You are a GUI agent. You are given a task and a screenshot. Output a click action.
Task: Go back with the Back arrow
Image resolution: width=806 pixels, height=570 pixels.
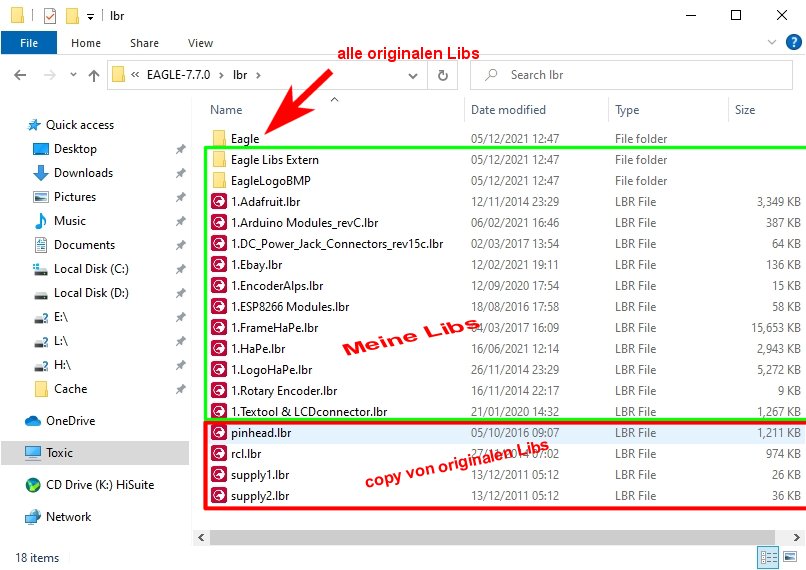point(20,76)
